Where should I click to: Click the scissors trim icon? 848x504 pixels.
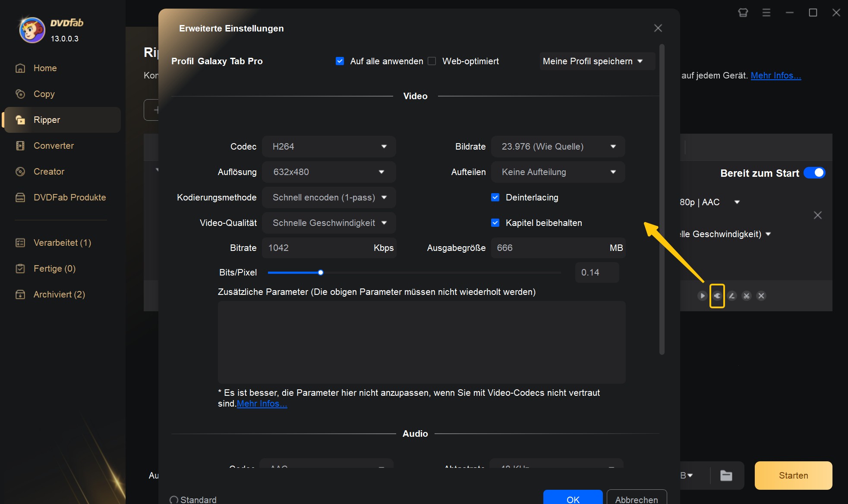[x=746, y=296]
